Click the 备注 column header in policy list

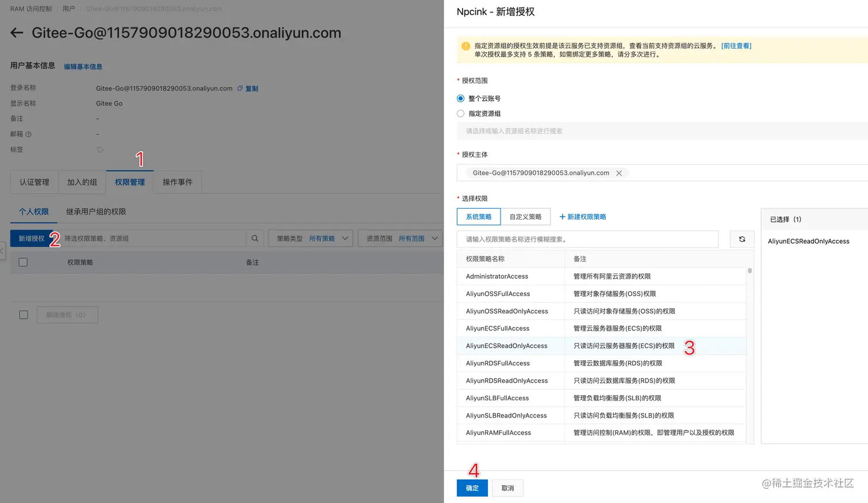(580, 259)
